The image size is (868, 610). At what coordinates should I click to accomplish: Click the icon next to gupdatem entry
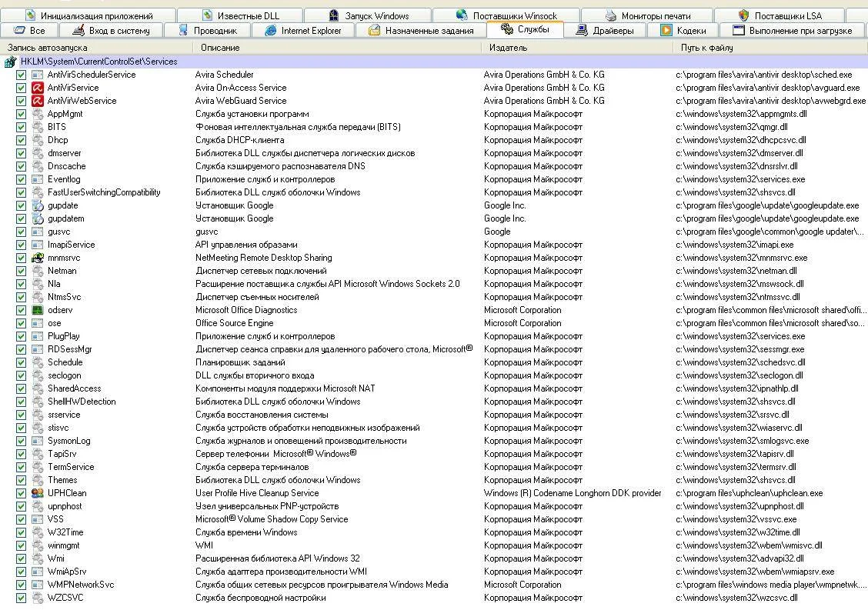37,218
